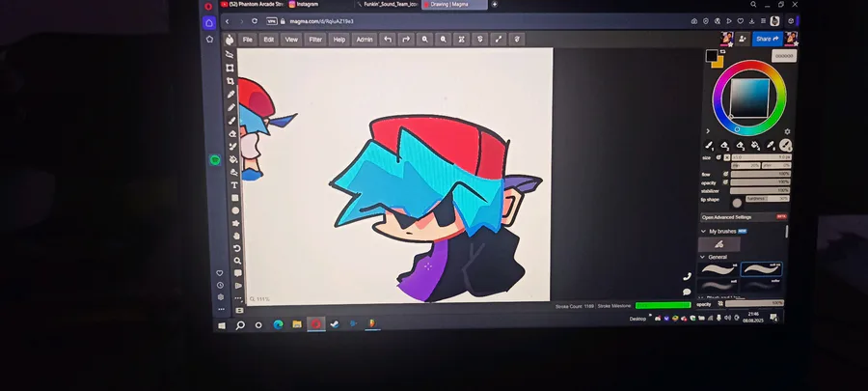Select the Ellipse shape tool

[x=235, y=210]
